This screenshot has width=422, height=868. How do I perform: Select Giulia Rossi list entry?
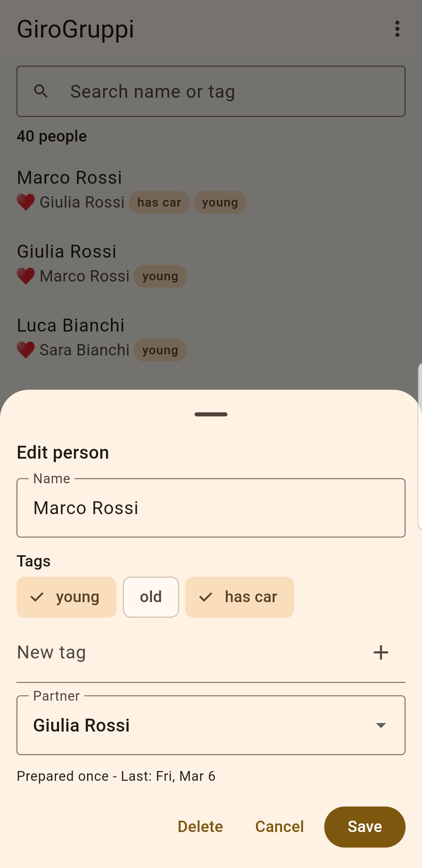click(x=211, y=264)
